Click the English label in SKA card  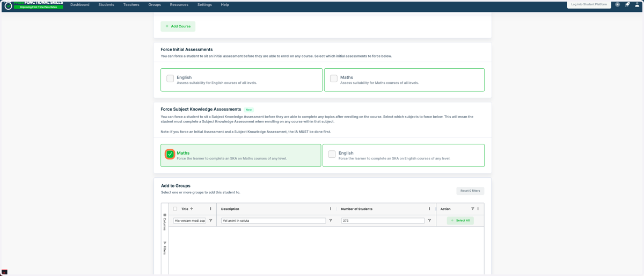(346, 153)
